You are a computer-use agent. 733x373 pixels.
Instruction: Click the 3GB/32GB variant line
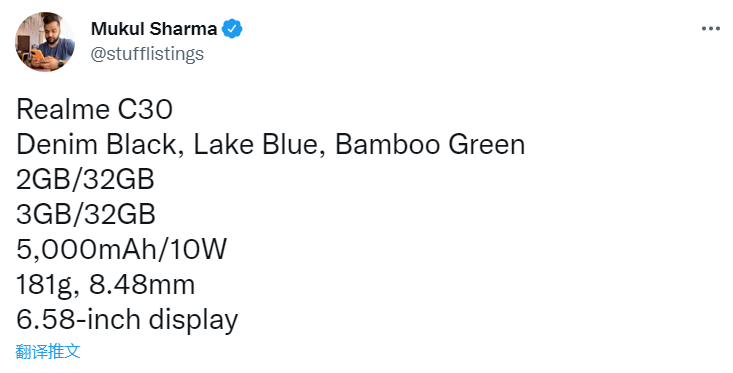86,215
